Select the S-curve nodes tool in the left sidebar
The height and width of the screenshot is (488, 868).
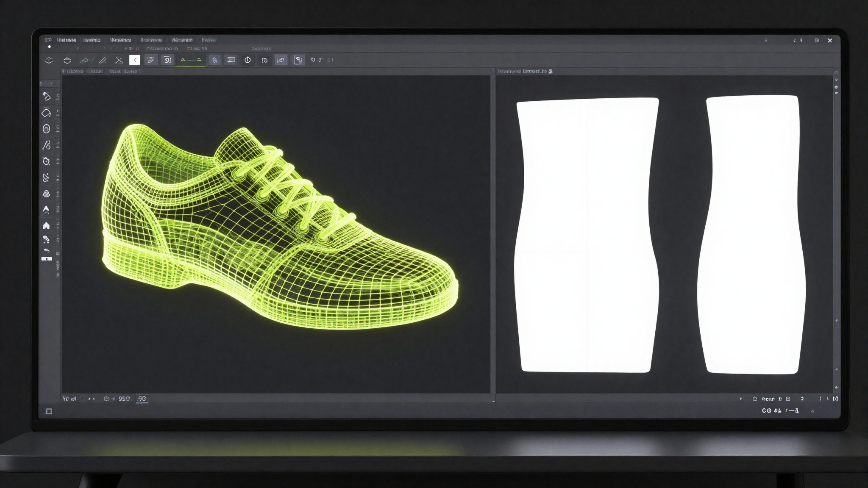tap(46, 177)
